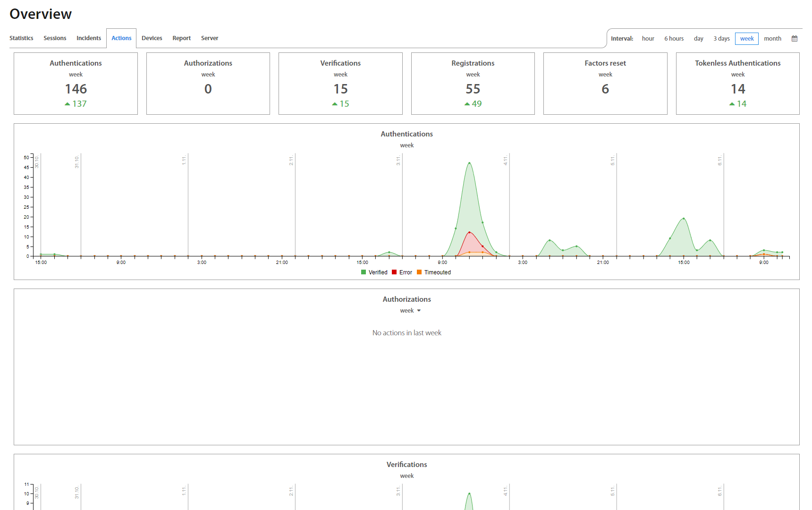The image size is (812, 510).
Task: Set interval to hour
Action: click(x=648, y=39)
